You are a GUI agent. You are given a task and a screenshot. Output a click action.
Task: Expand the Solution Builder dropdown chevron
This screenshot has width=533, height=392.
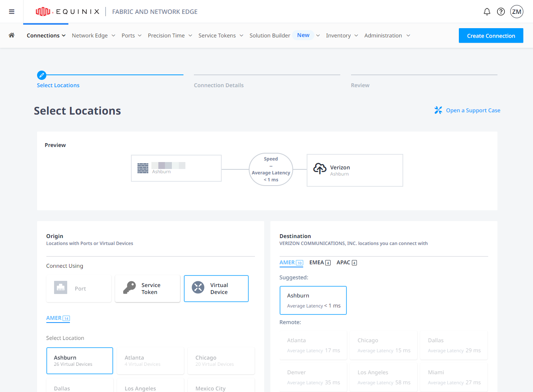coord(318,35)
